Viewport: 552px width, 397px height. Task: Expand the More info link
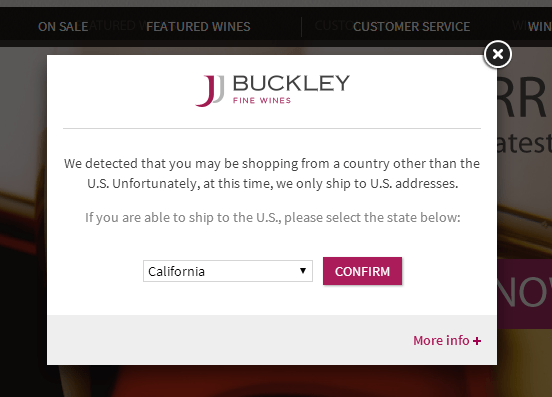tap(447, 340)
